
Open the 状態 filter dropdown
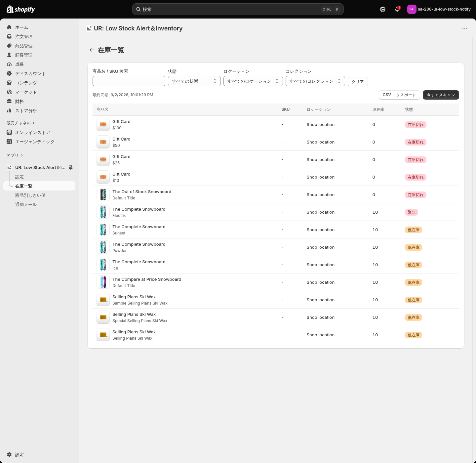tap(194, 81)
